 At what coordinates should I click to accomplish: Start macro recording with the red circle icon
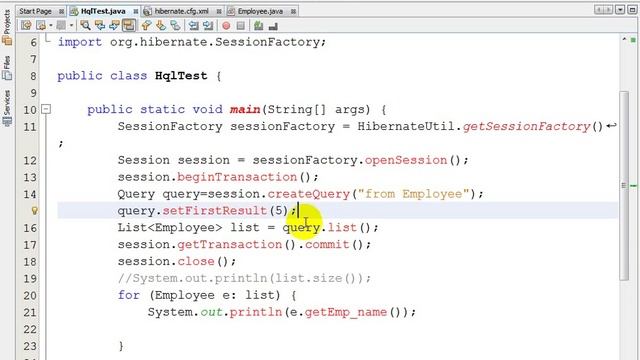pyautogui.click(x=226, y=26)
